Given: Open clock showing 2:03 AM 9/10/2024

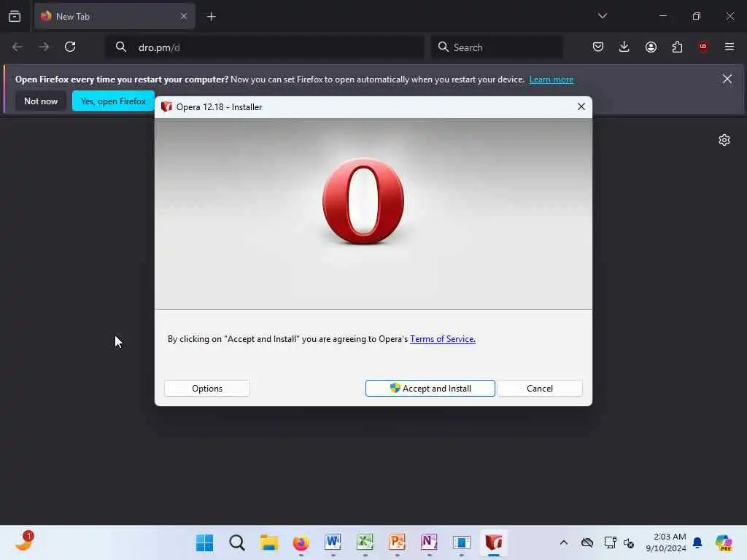Looking at the screenshot, I should pos(665,542).
